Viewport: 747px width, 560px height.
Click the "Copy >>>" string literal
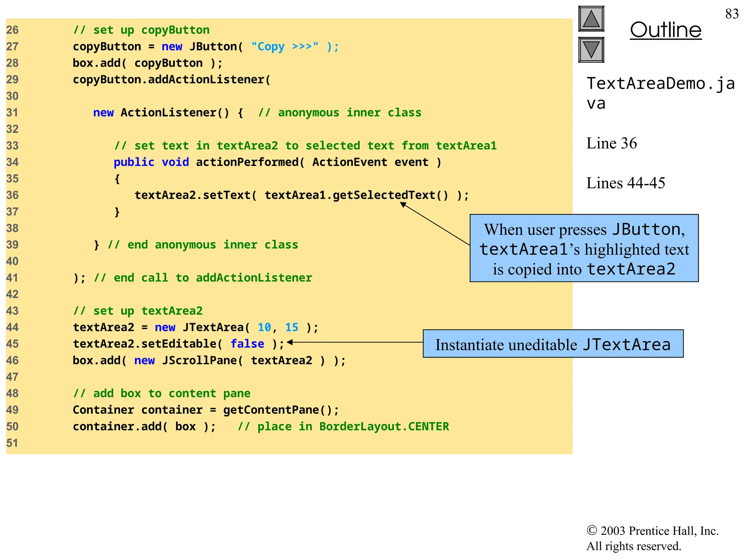(x=285, y=47)
